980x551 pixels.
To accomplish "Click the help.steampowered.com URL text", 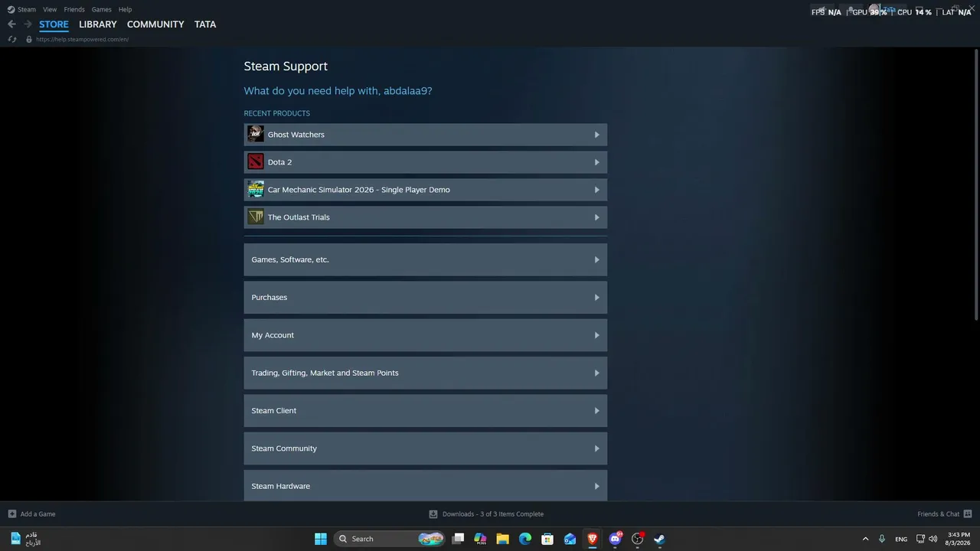I will click(x=82, y=39).
